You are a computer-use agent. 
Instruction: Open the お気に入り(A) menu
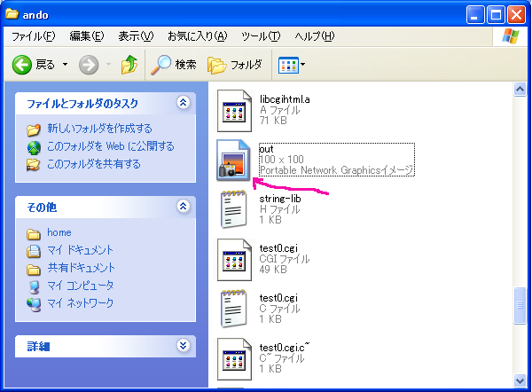(198, 36)
